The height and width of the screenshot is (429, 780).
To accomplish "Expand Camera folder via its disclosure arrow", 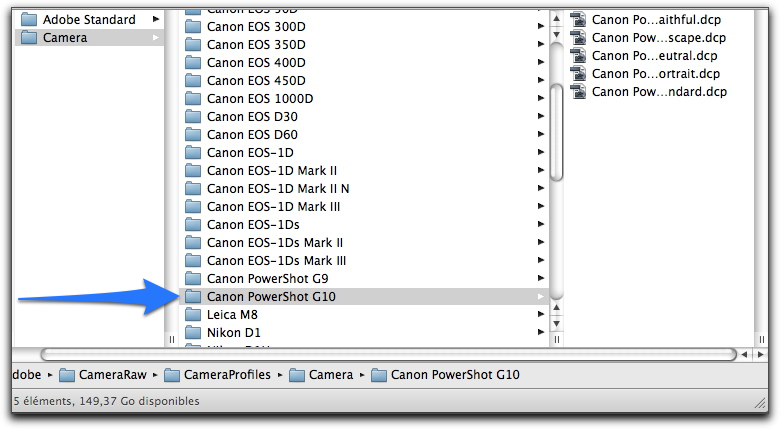I will click(156, 37).
